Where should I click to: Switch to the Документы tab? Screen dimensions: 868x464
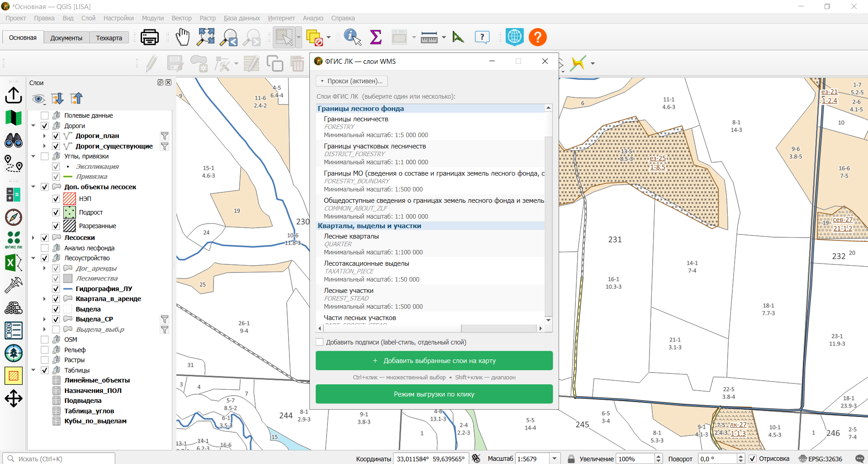click(66, 38)
